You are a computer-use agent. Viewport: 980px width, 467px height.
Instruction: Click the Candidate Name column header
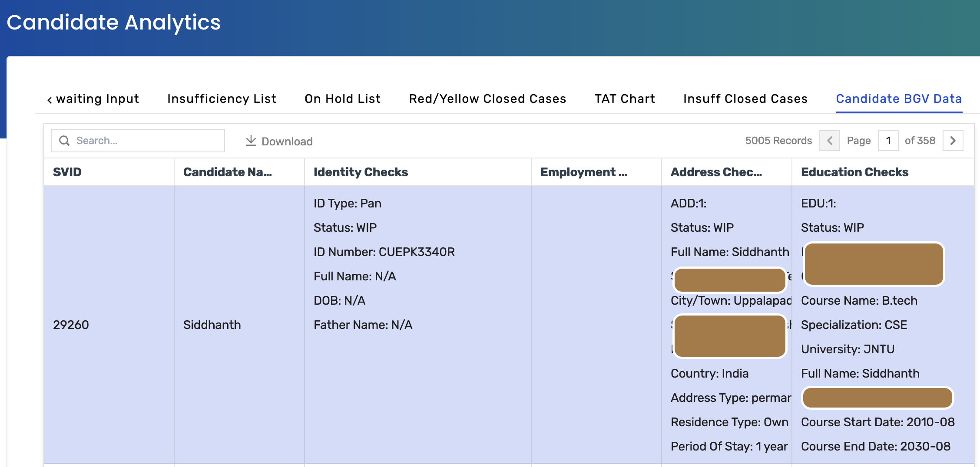[228, 172]
